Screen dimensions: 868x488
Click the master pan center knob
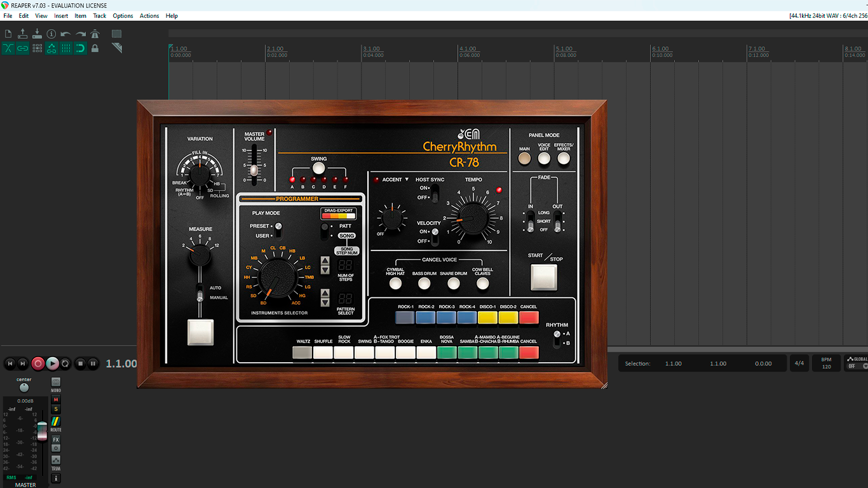pyautogui.click(x=24, y=388)
